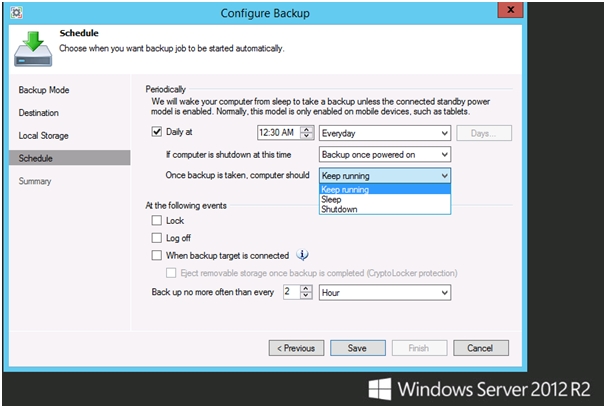Click the If computer is shutdown label
This screenshot has width=606, height=408.
coord(228,155)
